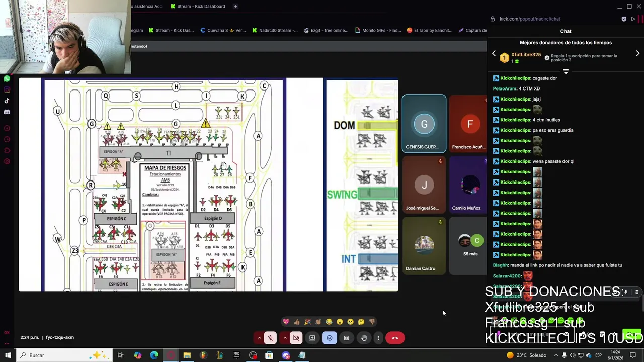The width and height of the screenshot is (644, 362).
Task: Open Cuevana 3 bookmark
Action: point(223,30)
